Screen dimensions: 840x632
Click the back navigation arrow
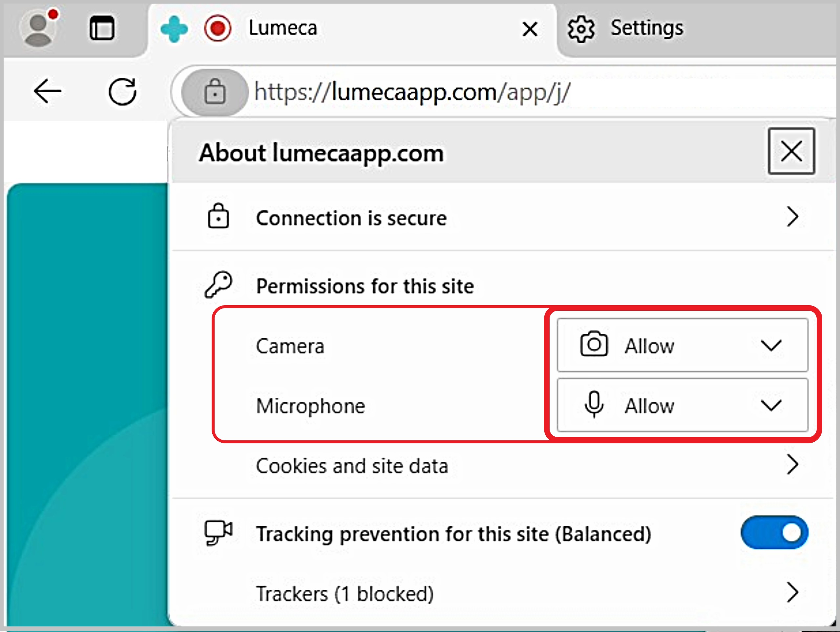coord(47,91)
